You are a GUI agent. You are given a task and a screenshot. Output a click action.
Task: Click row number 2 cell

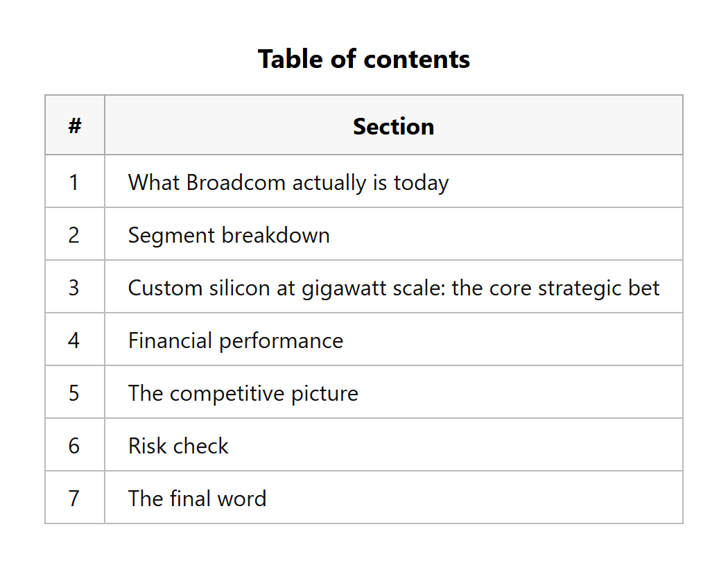pos(75,234)
